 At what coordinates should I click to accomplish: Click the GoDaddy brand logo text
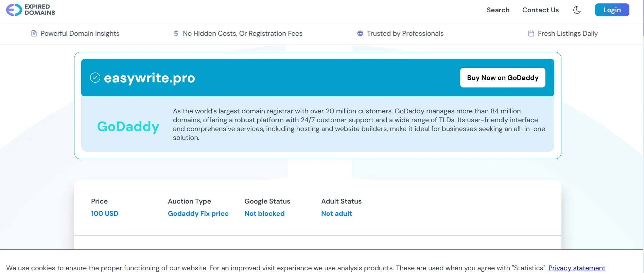(128, 126)
